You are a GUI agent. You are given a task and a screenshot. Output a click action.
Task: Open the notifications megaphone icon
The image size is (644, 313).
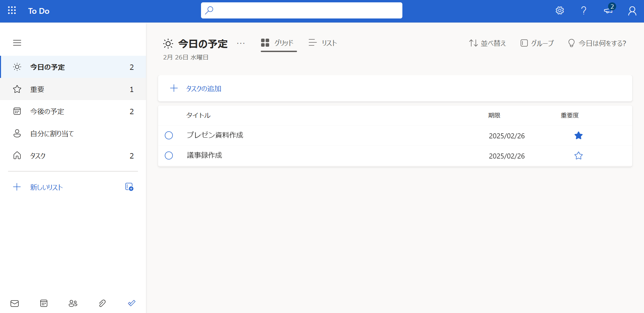(607, 11)
